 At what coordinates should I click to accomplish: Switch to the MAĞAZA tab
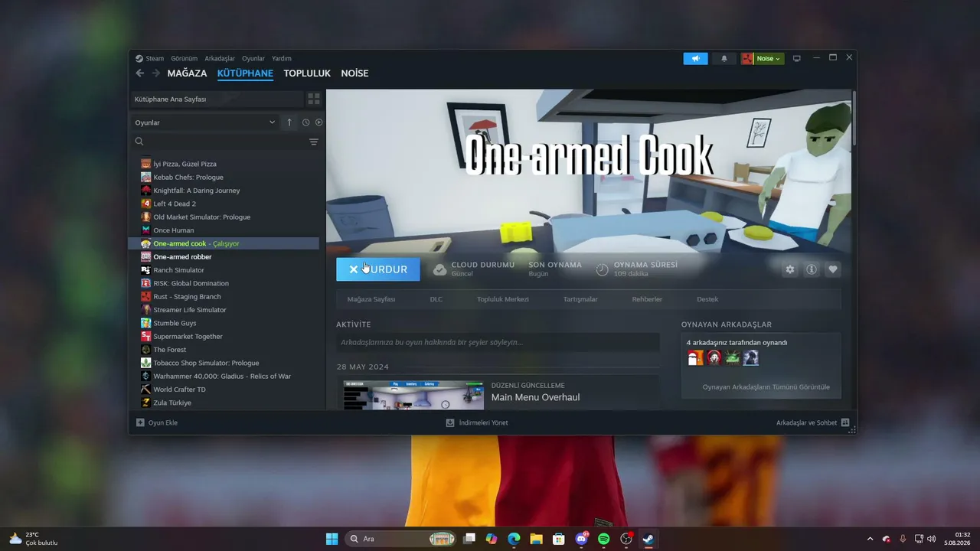point(188,73)
